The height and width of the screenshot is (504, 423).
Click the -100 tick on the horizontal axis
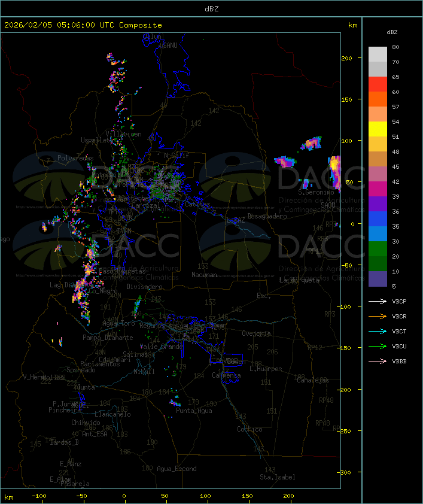(39, 496)
